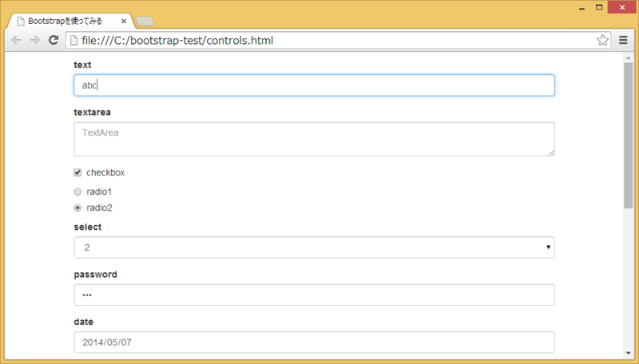Close the browser window
The height and width of the screenshot is (364, 639).
coord(622,7)
